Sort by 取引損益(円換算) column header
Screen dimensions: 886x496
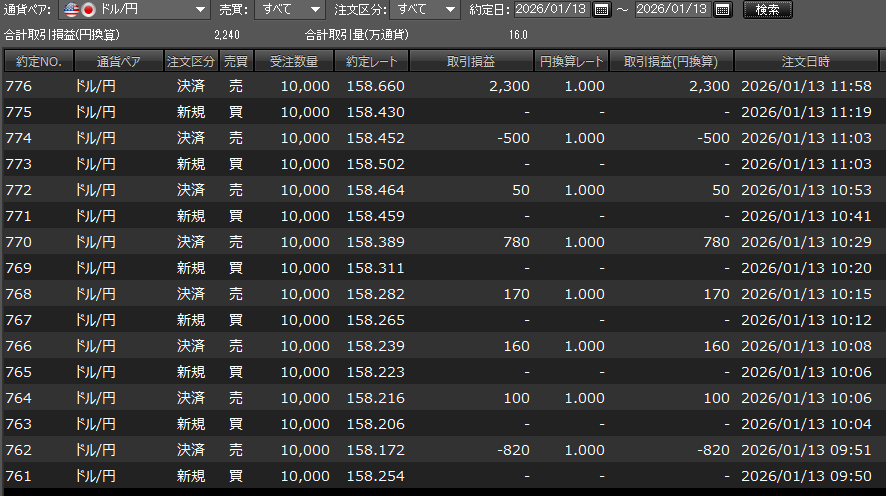click(671, 61)
